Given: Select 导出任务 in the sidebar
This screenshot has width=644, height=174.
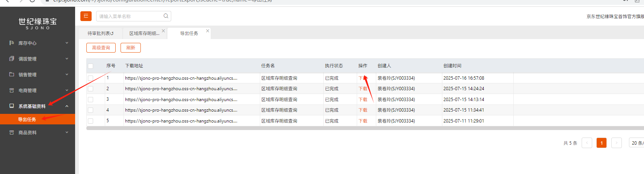Looking at the screenshot, I should 27,120.
